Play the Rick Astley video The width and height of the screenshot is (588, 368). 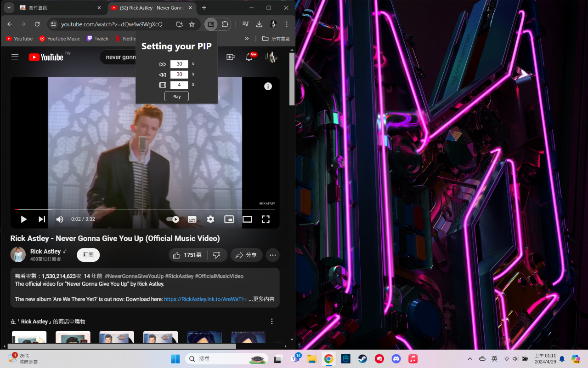coord(24,219)
